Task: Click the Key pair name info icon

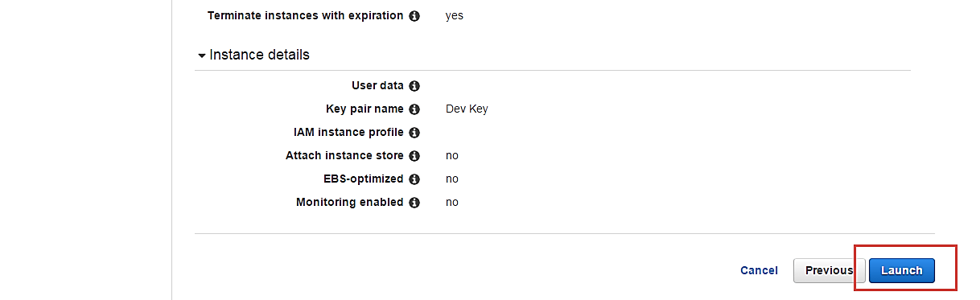Action: (x=414, y=109)
